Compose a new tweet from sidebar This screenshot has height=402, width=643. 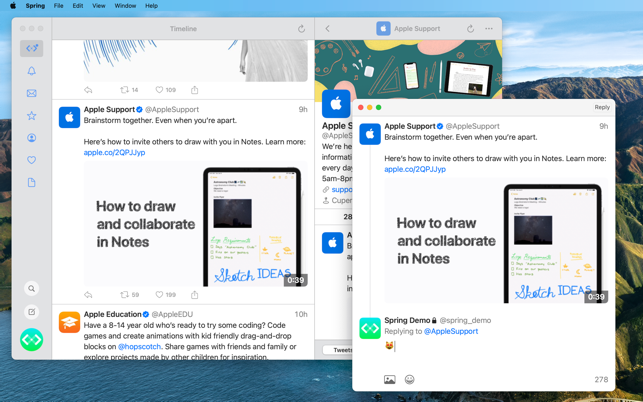click(x=32, y=312)
